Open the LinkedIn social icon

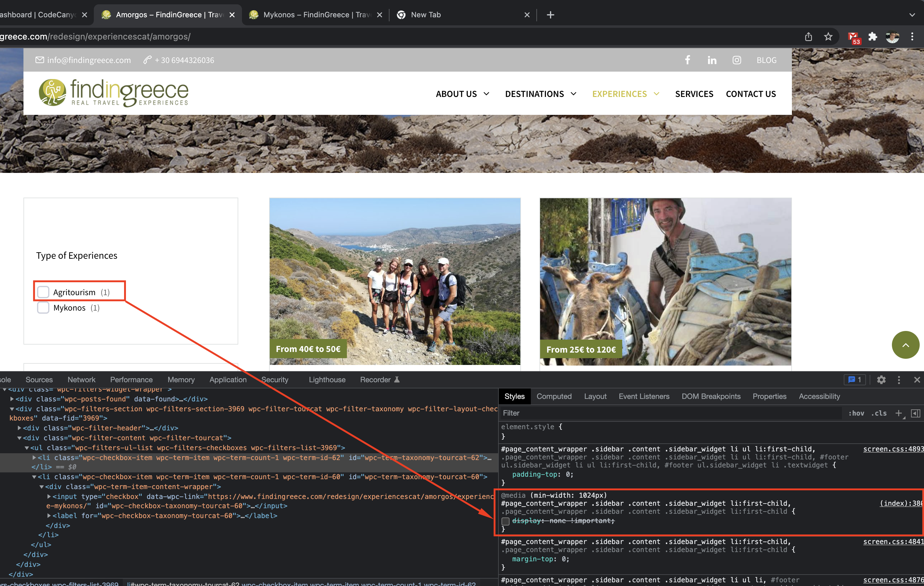(712, 60)
